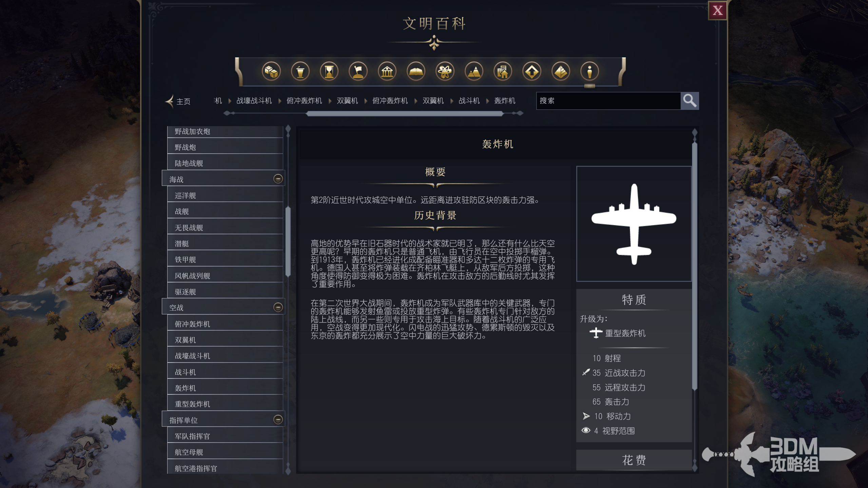This screenshot has width=868, height=488.
Task: Select 双翼机 in the breadcrumb trail
Action: (x=432, y=101)
